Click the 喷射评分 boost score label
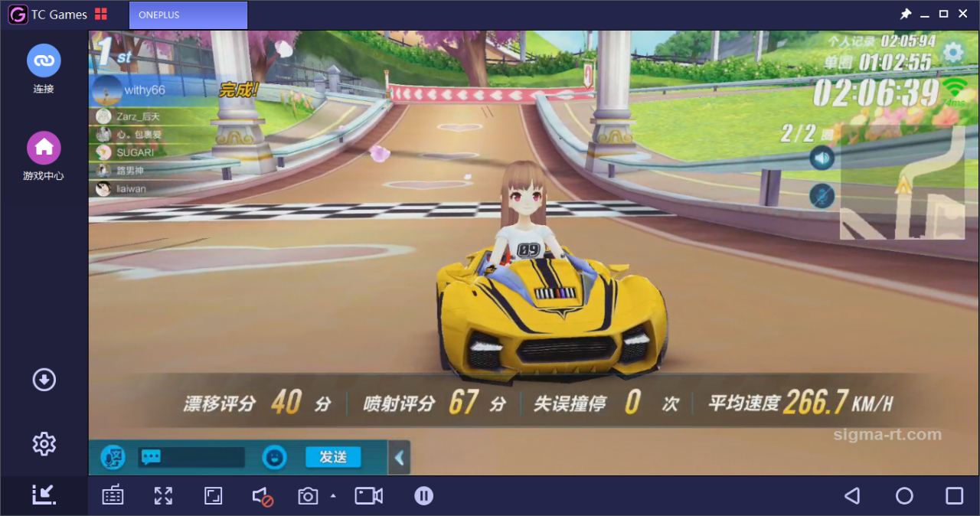The width and height of the screenshot is (980, 516). (400, 403)
